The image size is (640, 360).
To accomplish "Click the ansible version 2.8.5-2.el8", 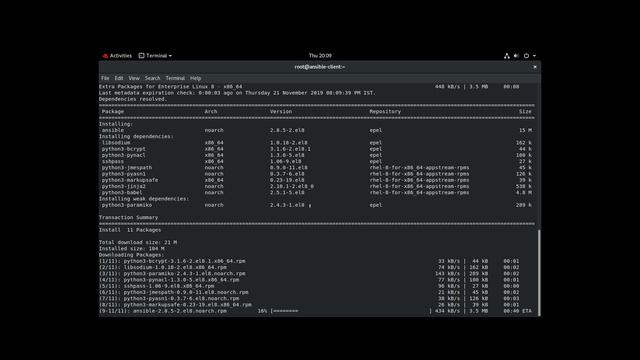I will pos(287,130).
